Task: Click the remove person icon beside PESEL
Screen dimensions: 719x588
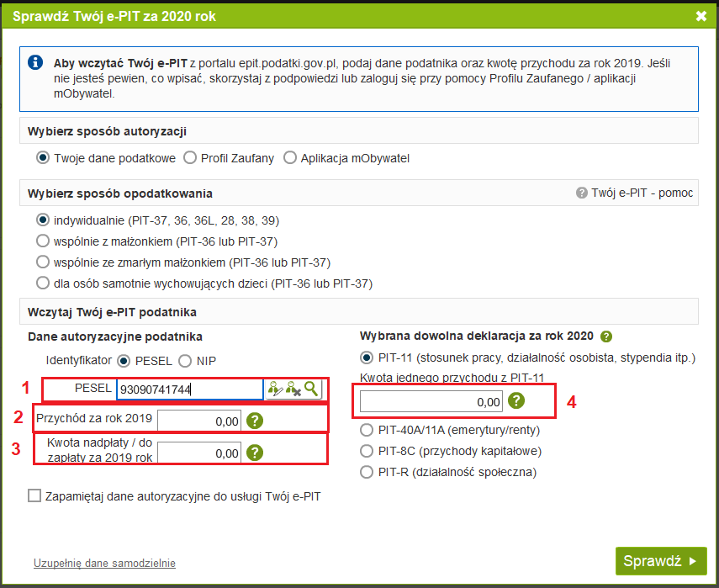Action: [293, 389]
